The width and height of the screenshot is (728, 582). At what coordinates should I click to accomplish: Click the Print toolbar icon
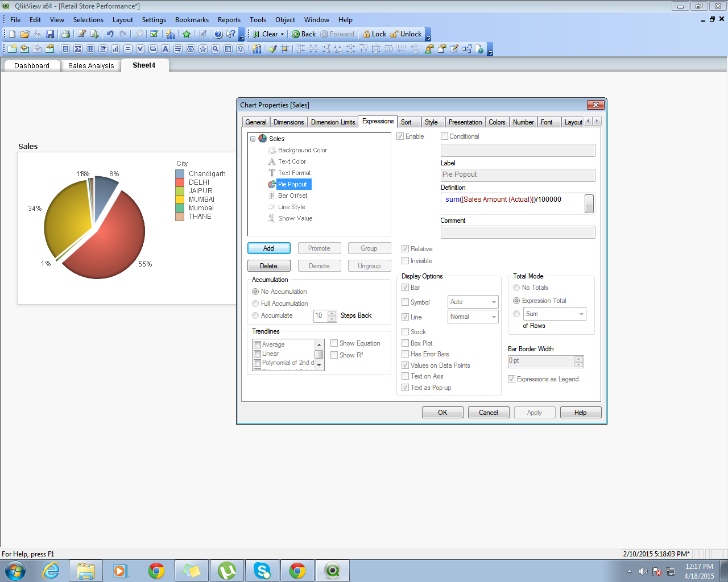tap(65, 34)
